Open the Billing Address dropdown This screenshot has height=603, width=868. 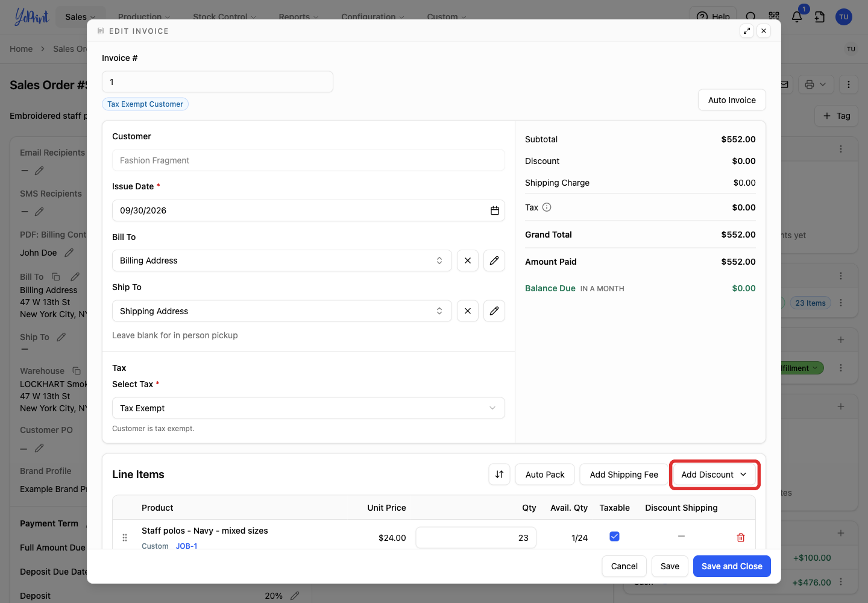(282, 260)
